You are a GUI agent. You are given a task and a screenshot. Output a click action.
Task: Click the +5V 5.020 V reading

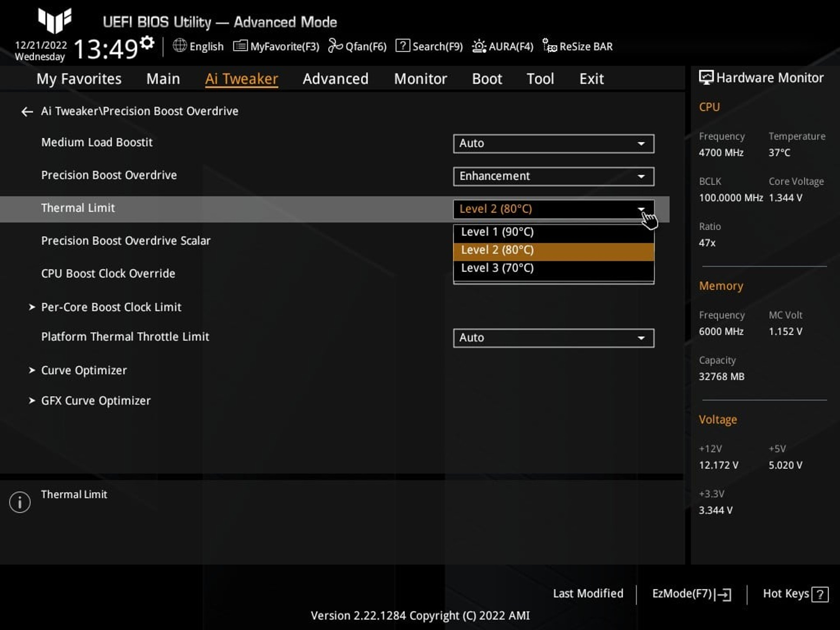tap(786, 465)
